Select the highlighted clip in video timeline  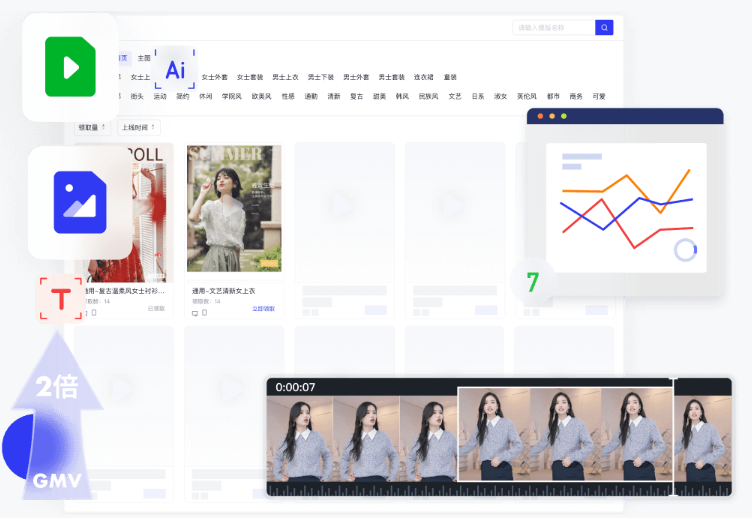click(565, 434)
